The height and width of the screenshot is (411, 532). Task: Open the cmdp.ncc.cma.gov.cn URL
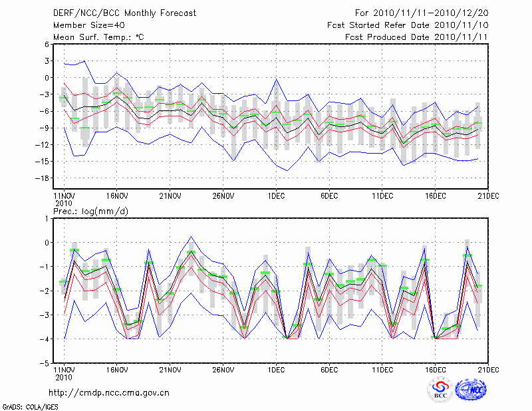pos(109,393)
